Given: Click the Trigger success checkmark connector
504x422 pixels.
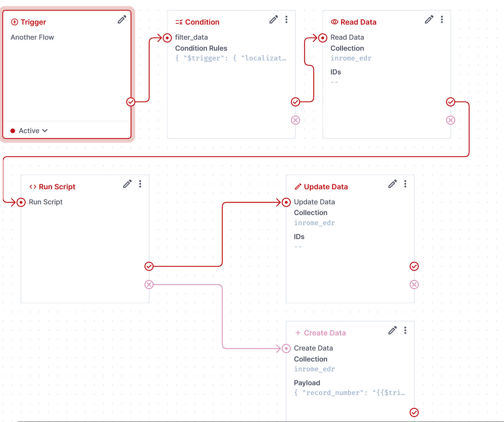Looking at the screenshot, I should (x=131, y=102).
